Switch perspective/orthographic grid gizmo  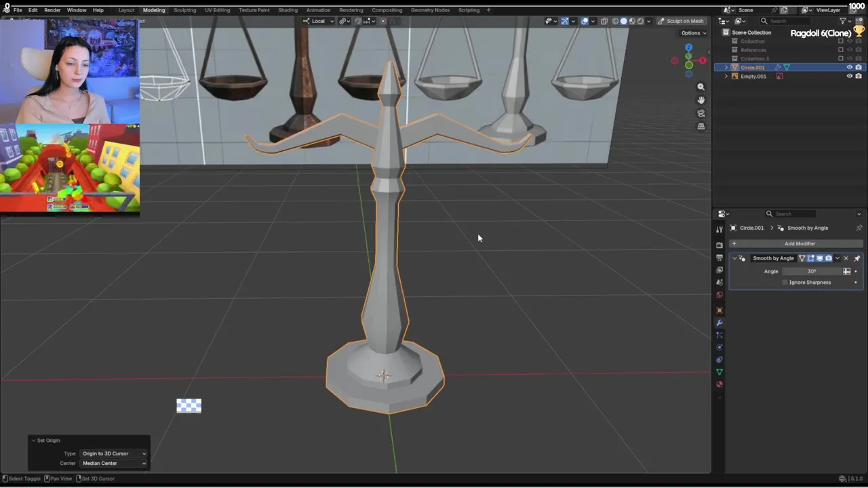point(701,126)
